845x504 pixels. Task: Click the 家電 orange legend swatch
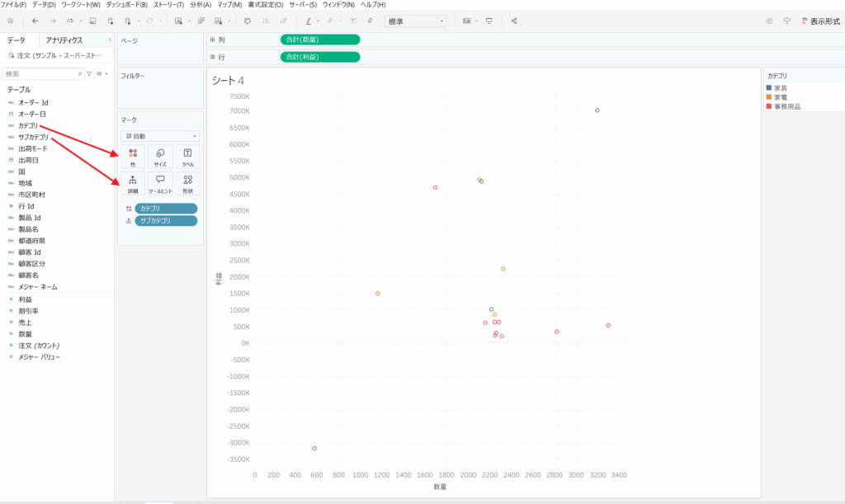click(x=769, y=97)
